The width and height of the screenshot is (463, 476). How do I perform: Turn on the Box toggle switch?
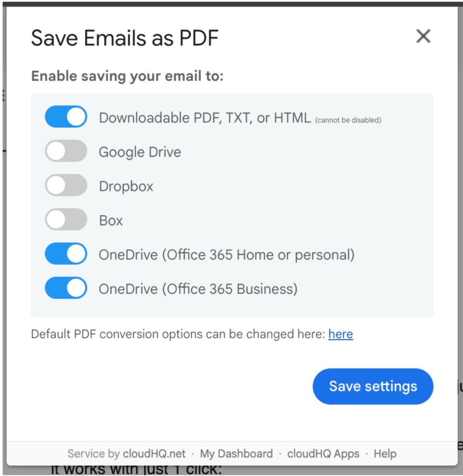click(66, 220)
